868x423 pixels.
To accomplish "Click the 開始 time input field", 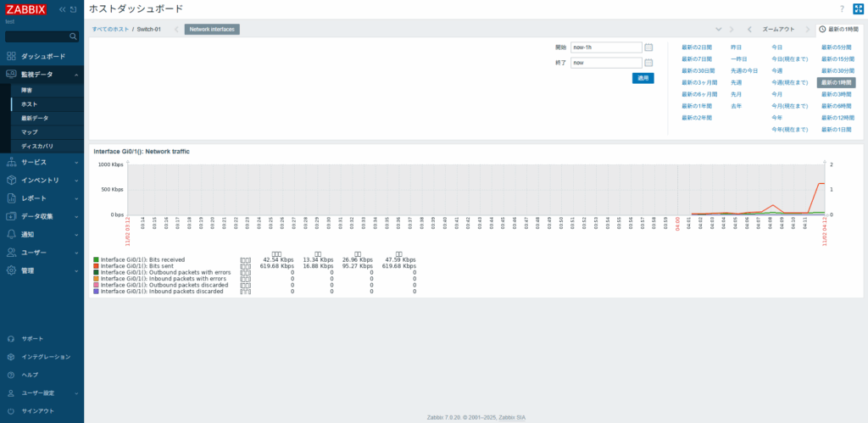I will (x=606, y=47).
